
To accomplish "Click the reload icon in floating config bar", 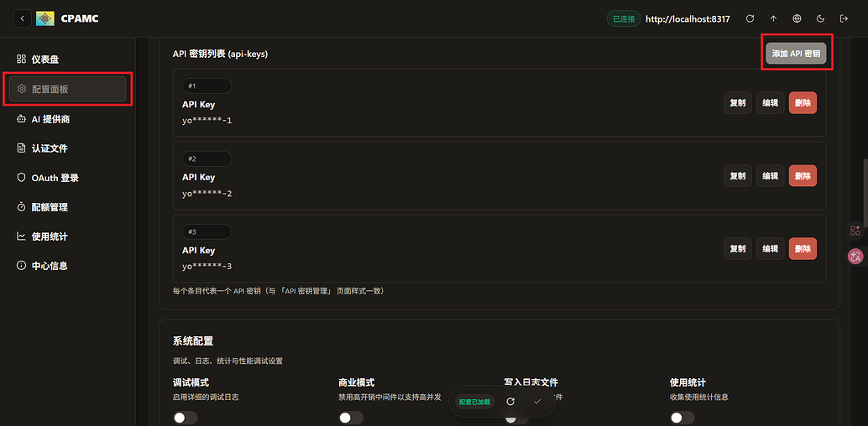I will click(x=510, y=402).
